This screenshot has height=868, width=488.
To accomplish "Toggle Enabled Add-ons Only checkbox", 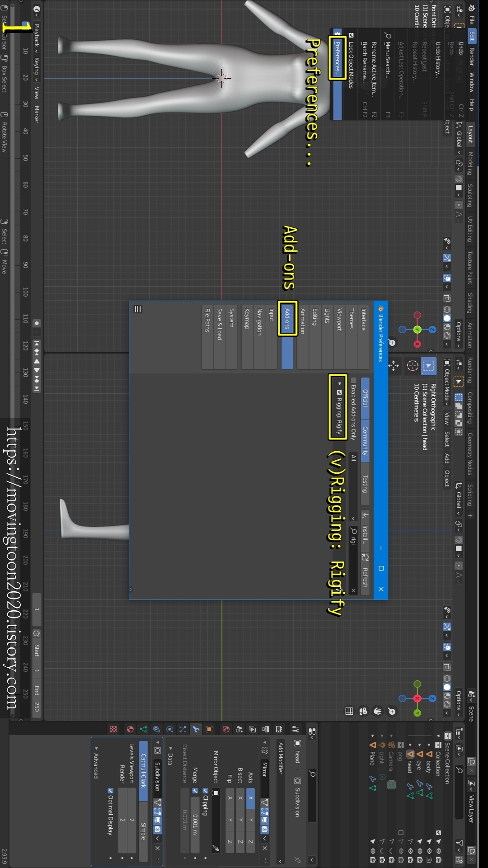I will 353,380.
